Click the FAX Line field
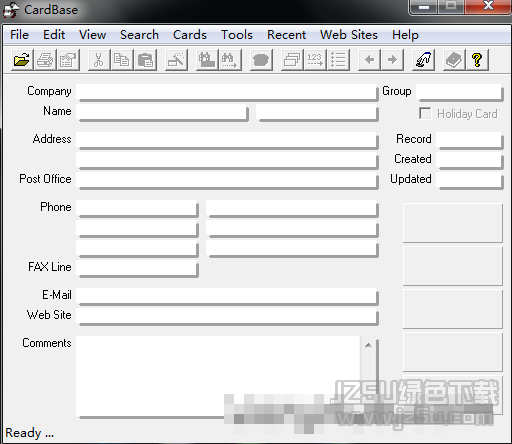The image size is (512, 444). pos(137,268)
